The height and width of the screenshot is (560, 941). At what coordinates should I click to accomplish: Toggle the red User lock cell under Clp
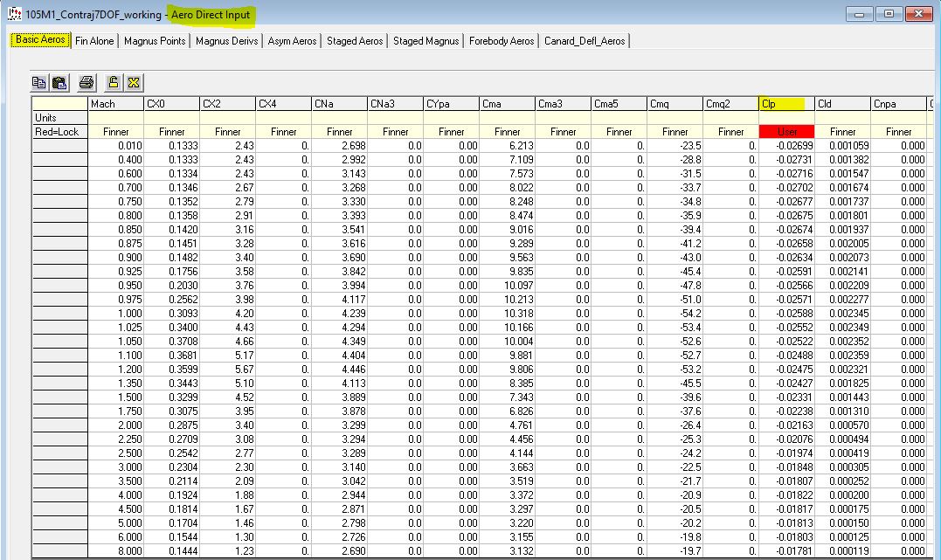pos(786,132)
